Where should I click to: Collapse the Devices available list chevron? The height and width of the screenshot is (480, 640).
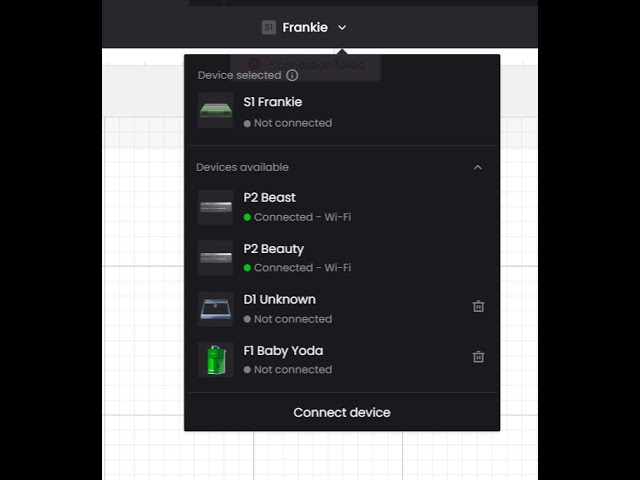[x=478, y=167]
